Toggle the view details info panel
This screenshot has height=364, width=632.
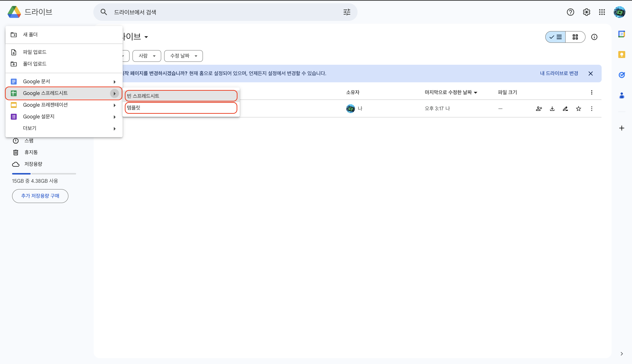tap(594, 37)
